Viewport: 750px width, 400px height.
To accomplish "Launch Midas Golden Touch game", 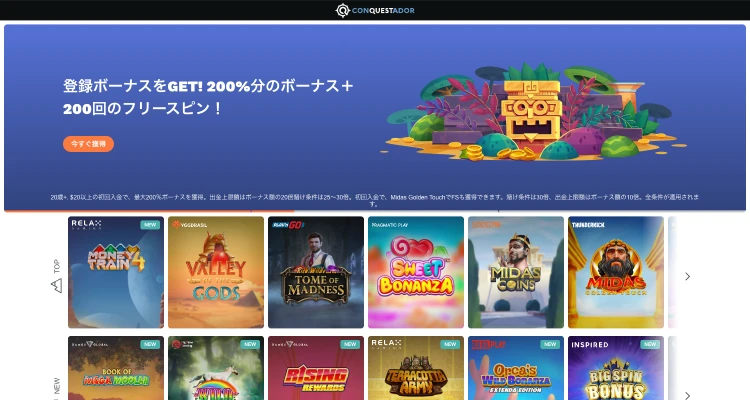I will [616, 272].
